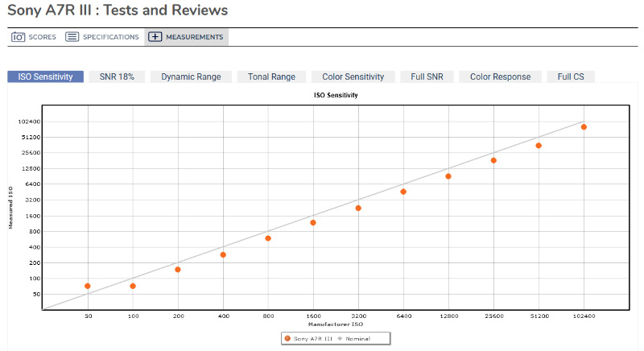Click the data point at ISO 25600
The width and height of the screenshot is (644, 351).
[493, 160]
